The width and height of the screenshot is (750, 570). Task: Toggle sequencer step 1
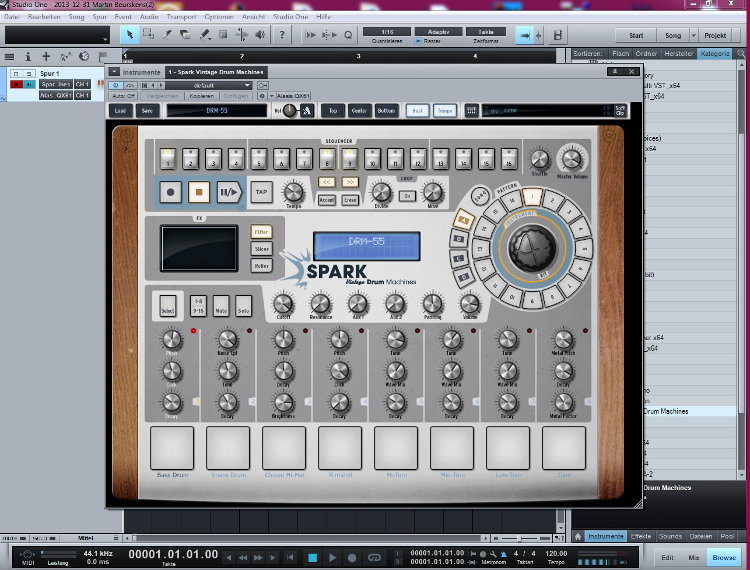[x=167, y=158]
